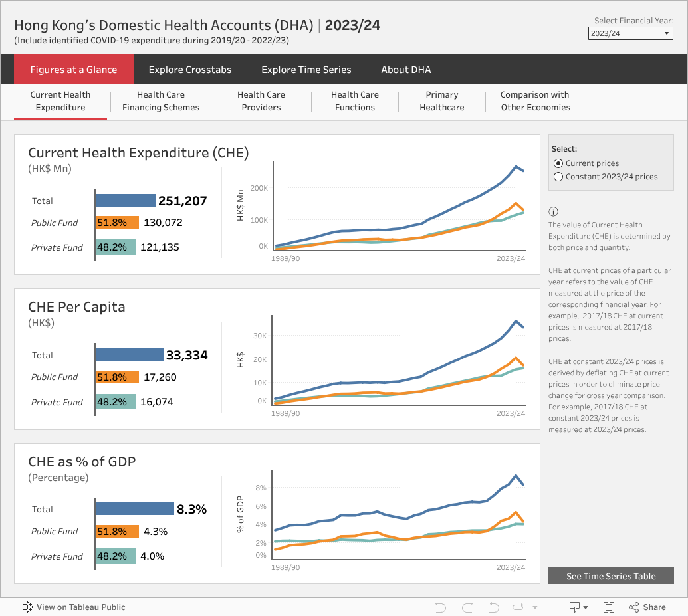The image size is (688, 616).
Task: Click the Revert icon in footer toolbar
Action: click(493, 607)
